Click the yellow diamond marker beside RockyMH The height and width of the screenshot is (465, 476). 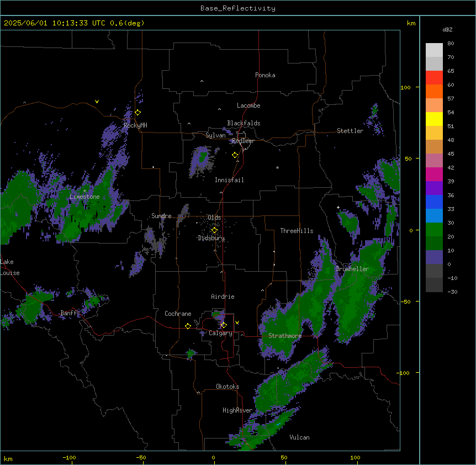[138, 113]
